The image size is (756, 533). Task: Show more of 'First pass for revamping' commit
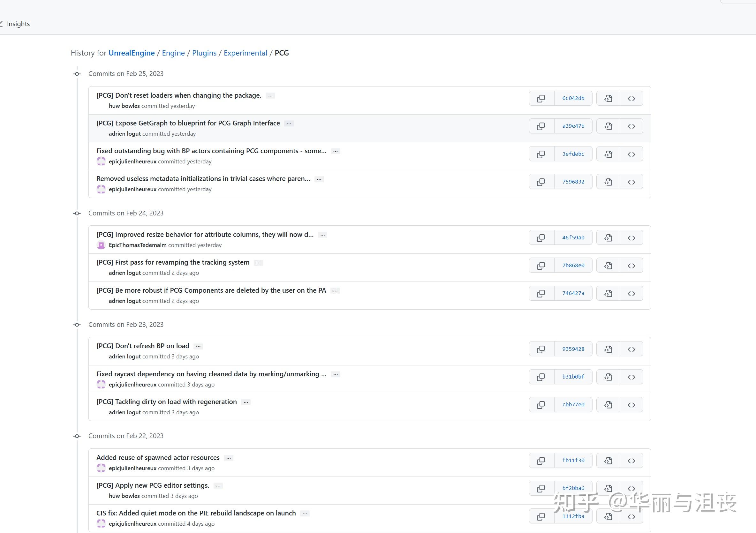(259, 263)
